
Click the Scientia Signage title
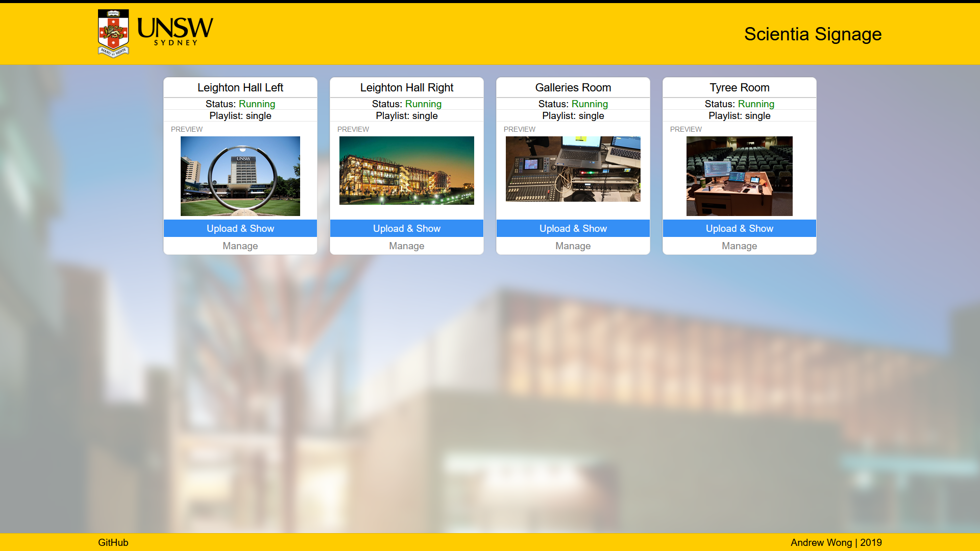click(x=813, y=34)
